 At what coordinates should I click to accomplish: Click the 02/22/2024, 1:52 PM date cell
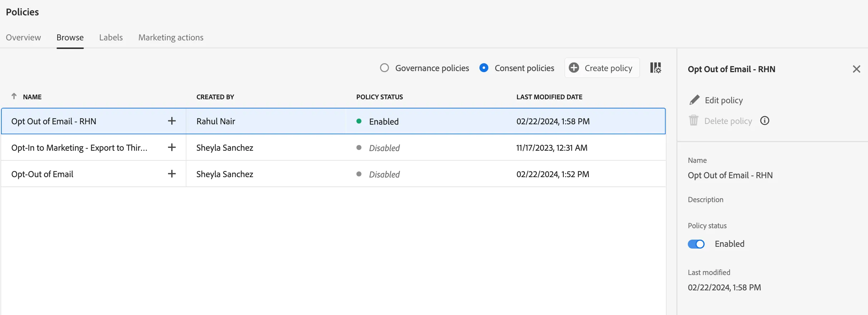click(x=553, y=174)
